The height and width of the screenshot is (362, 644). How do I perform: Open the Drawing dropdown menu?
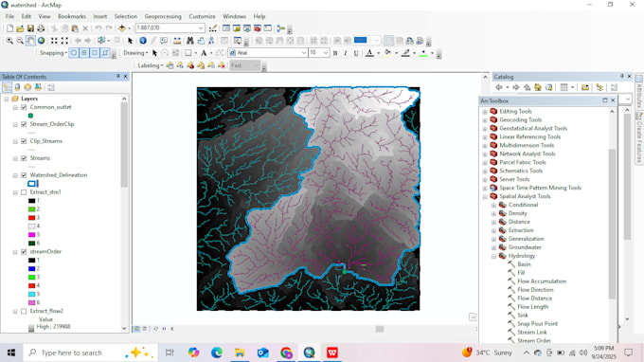135,53
